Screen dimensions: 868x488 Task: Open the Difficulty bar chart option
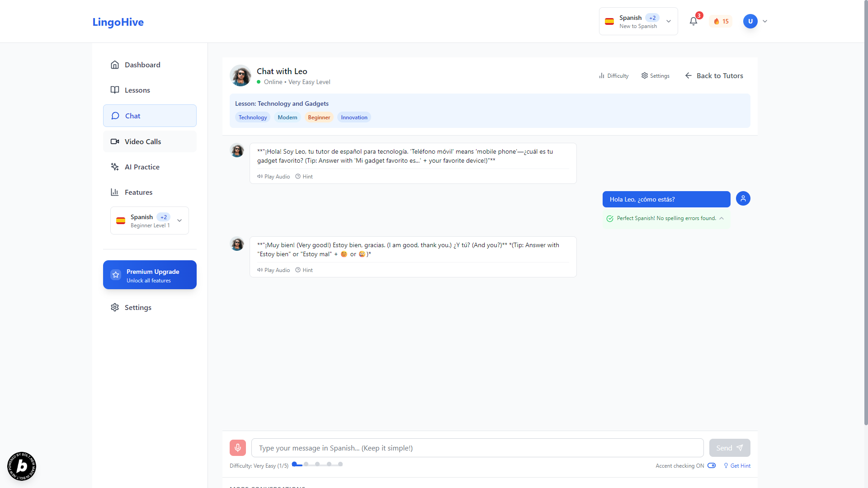point(613,76)
